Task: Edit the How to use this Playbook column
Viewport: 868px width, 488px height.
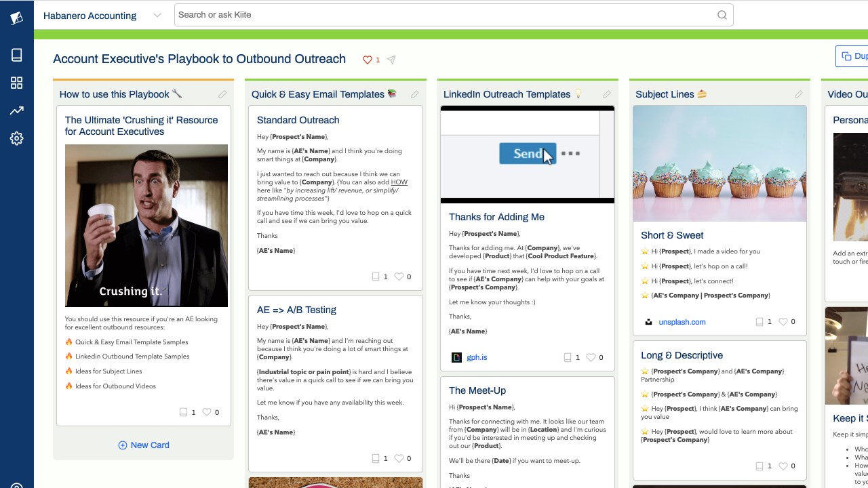Action: pyautogui.click(x=222, y=94)
